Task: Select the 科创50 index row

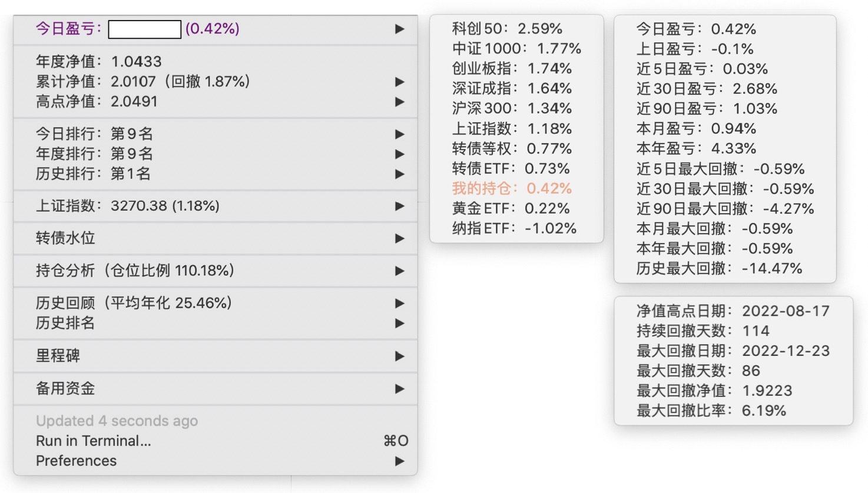Action: (x=507, y=29)
